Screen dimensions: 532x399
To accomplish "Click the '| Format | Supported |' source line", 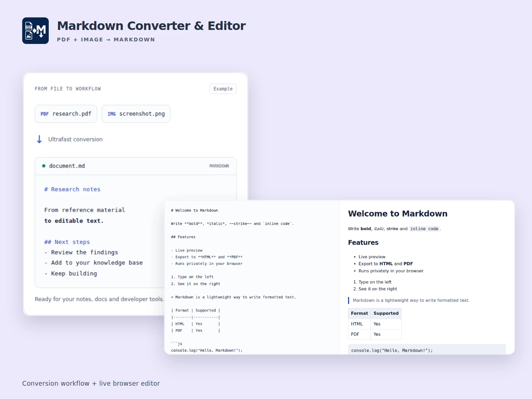I will (195, 310).
